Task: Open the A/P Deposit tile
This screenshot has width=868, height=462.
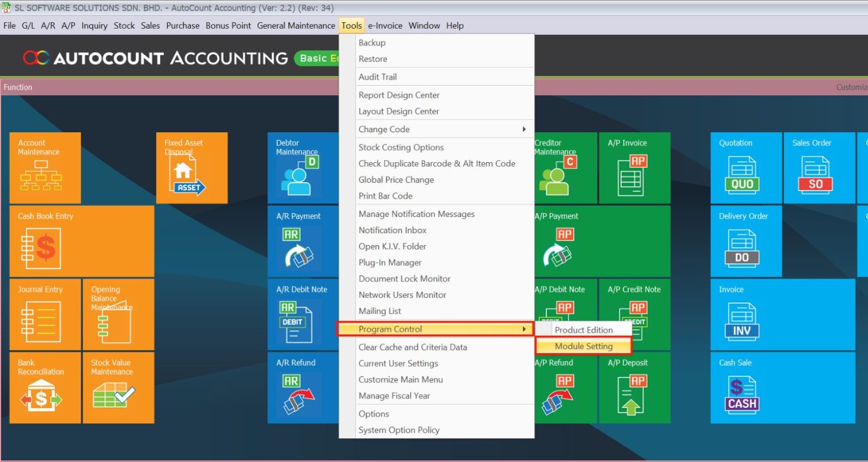Action: 635,388
